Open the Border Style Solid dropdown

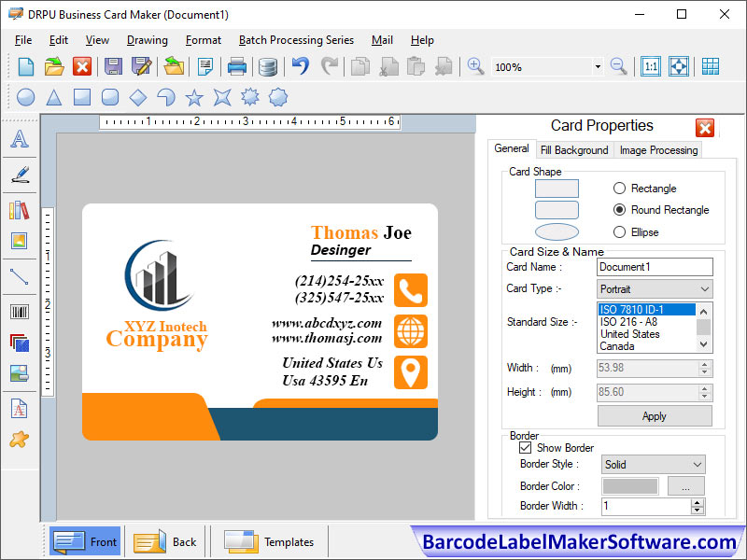coord(653,464)
